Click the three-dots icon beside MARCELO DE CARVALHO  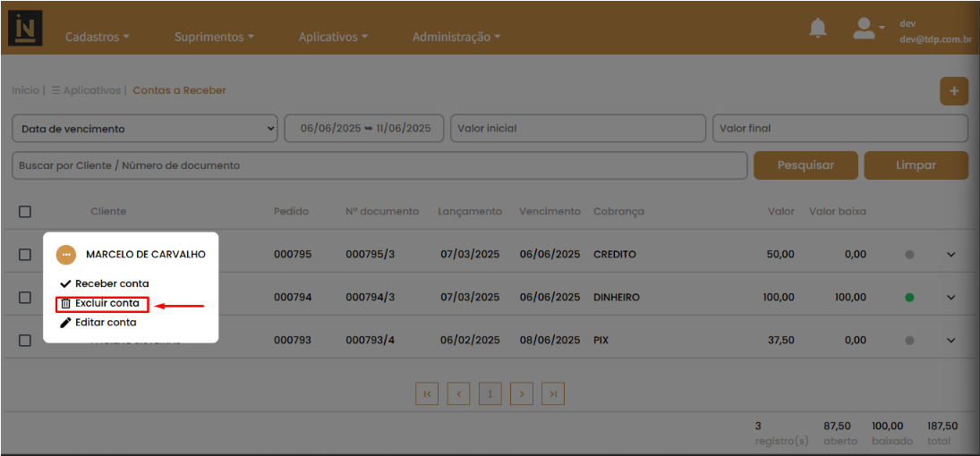tap(66, 255)
